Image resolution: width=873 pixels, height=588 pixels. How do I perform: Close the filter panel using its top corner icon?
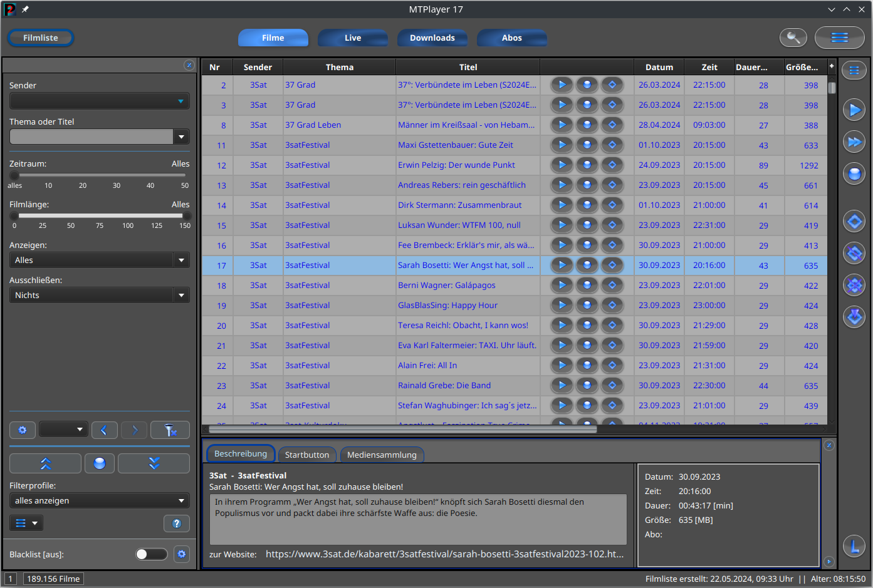click(189, 65)
